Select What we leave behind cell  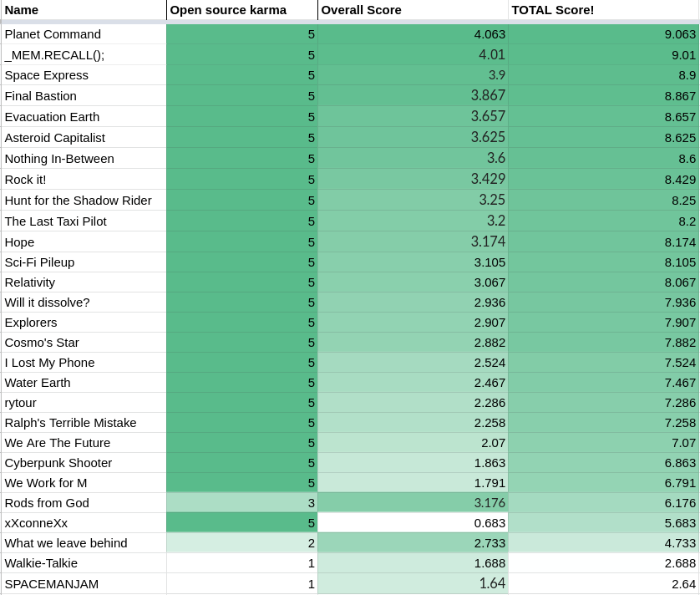click(84, 542)
